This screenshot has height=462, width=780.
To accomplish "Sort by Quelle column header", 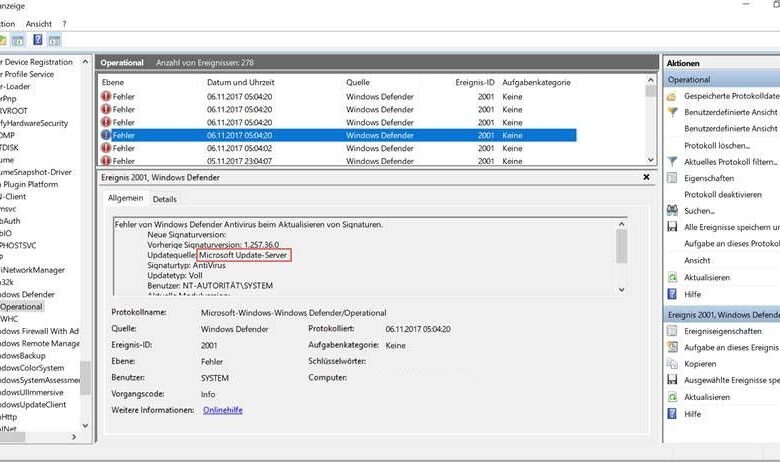I will (x=358, y=83).
